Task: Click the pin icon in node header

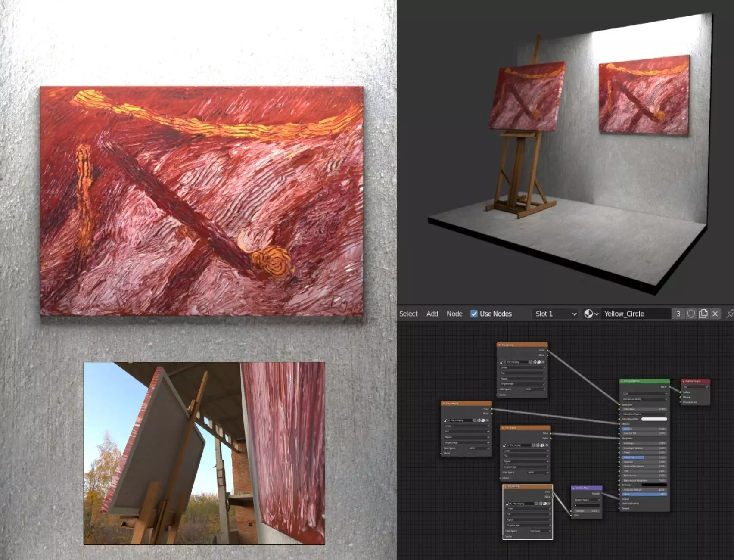Action: 730,314
